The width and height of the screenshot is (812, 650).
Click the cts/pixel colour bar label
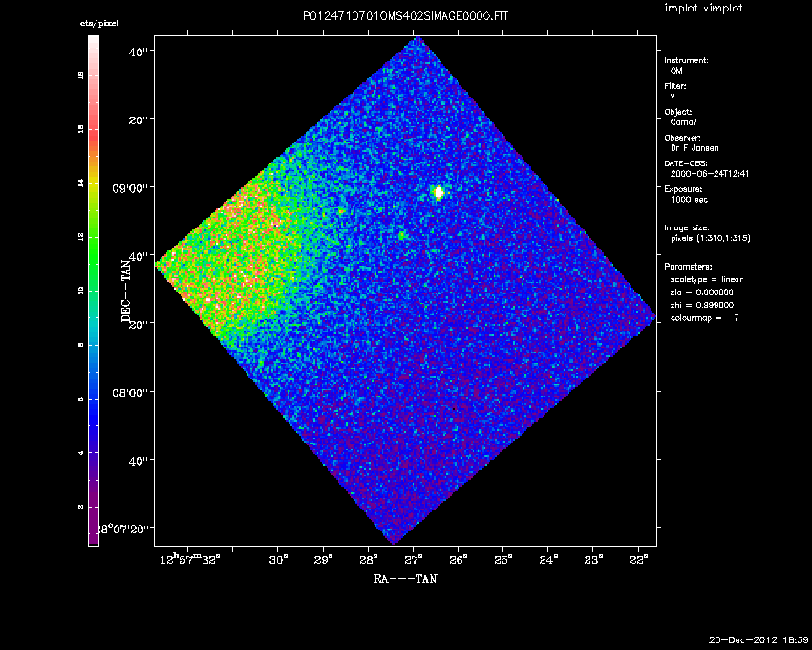99,23
